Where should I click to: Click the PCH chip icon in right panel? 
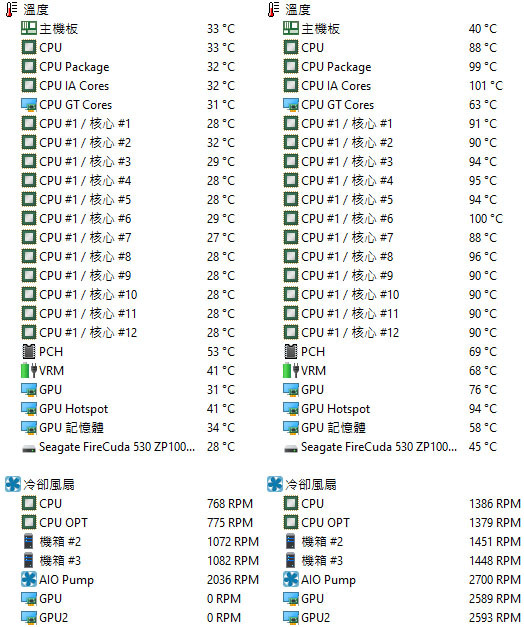click(291, 351)
